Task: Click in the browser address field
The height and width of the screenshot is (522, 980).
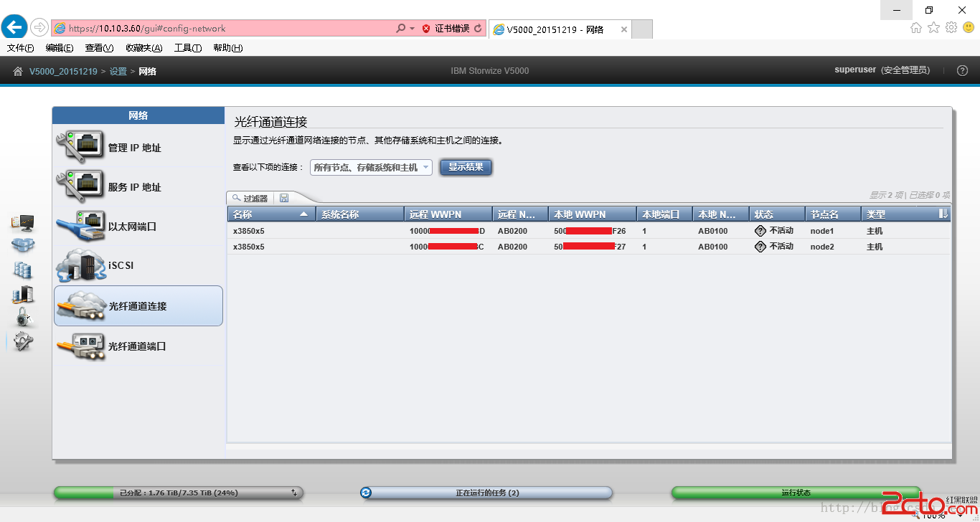Action: pyautogui.click(x=222, y=29)
